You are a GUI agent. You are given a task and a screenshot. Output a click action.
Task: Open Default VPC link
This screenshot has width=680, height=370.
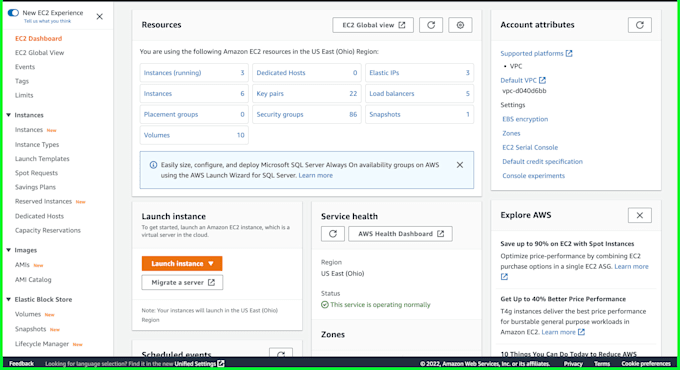pyautogui.click(x=523, y=80)
